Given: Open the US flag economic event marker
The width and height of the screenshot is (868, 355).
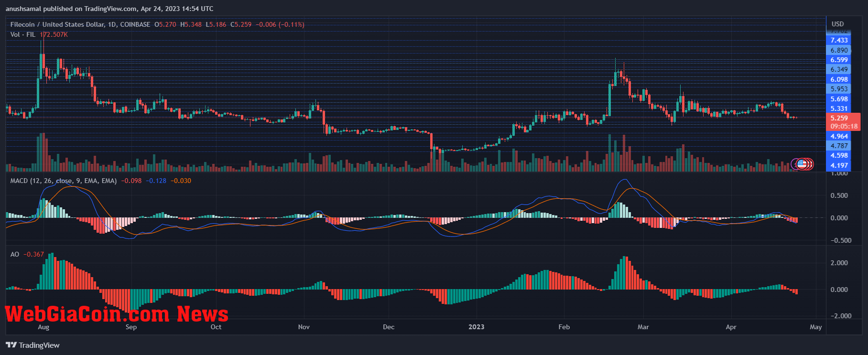Looking at the screenshot, I should [802, 164].
